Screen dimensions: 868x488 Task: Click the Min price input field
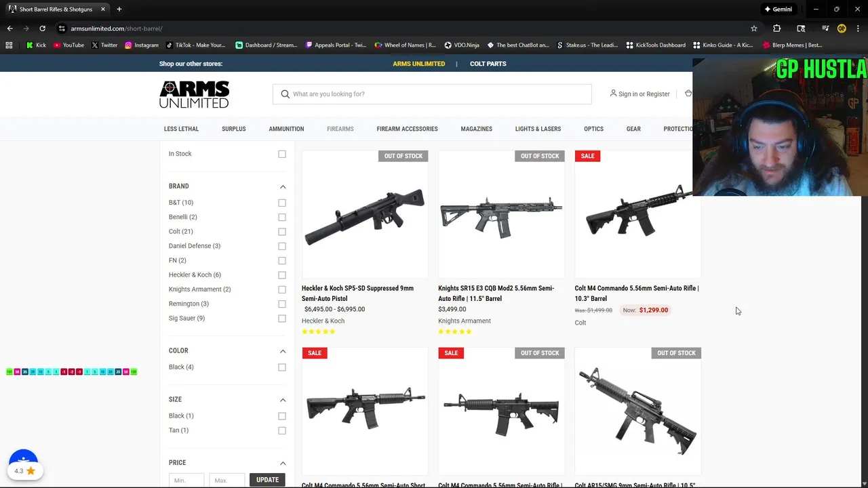[x=186, y=480]
